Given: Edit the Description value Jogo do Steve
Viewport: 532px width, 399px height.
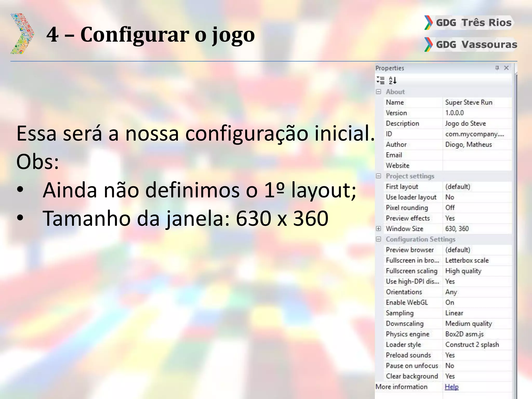Looking at the screenshot, I should point(477,123).
